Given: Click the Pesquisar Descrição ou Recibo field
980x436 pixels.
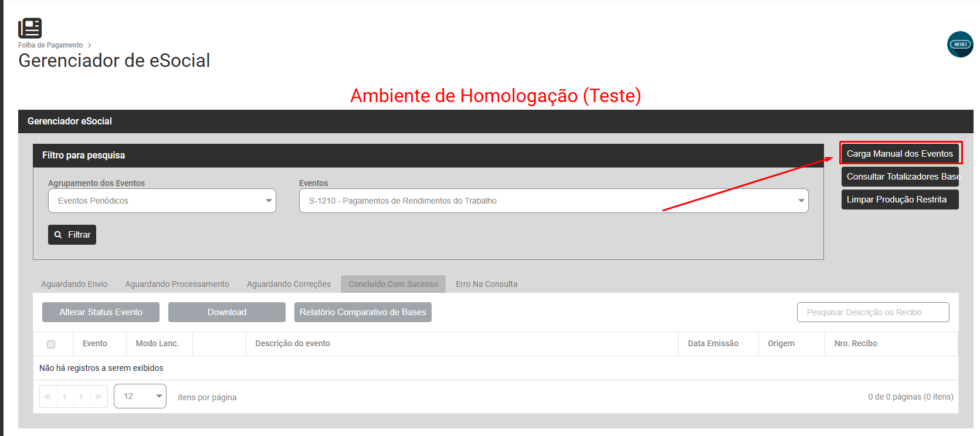Looking at the screenshot, I should pyautogui.click(x=873, y=312).
